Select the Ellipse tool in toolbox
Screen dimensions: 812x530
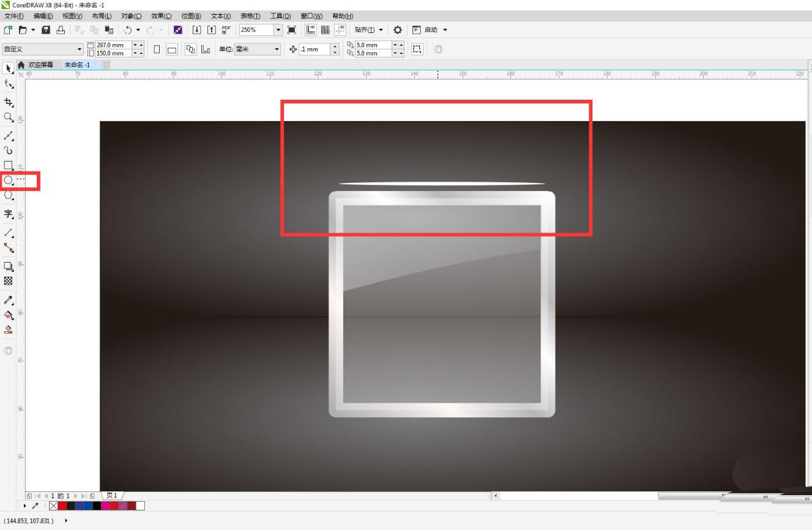(9, 181)
